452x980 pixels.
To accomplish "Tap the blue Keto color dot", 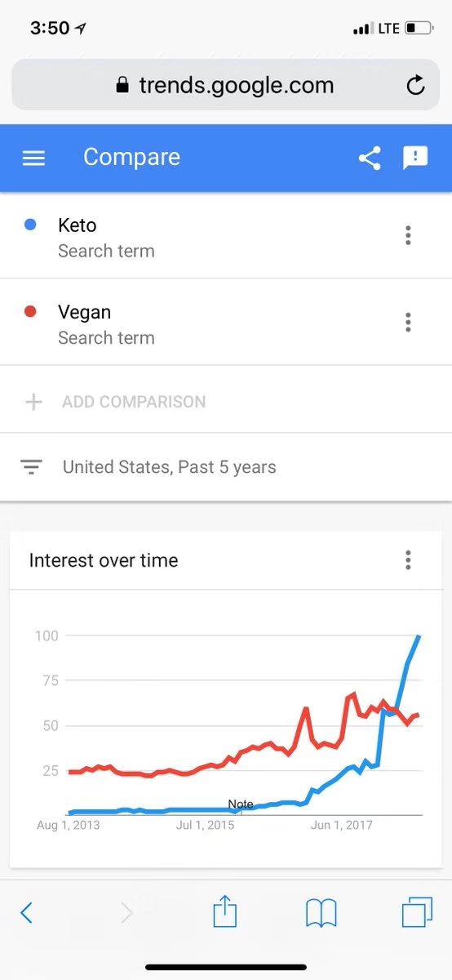I will tap(30, 225).
